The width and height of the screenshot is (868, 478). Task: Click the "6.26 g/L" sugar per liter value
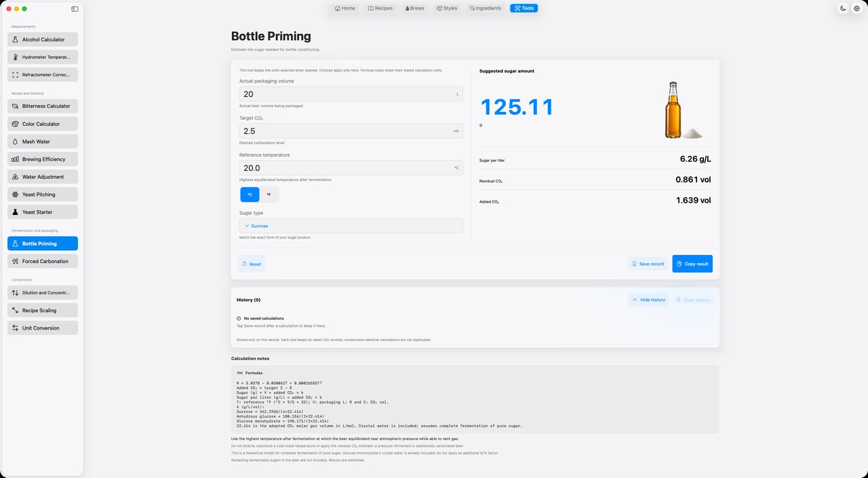[x=695, y=159]
